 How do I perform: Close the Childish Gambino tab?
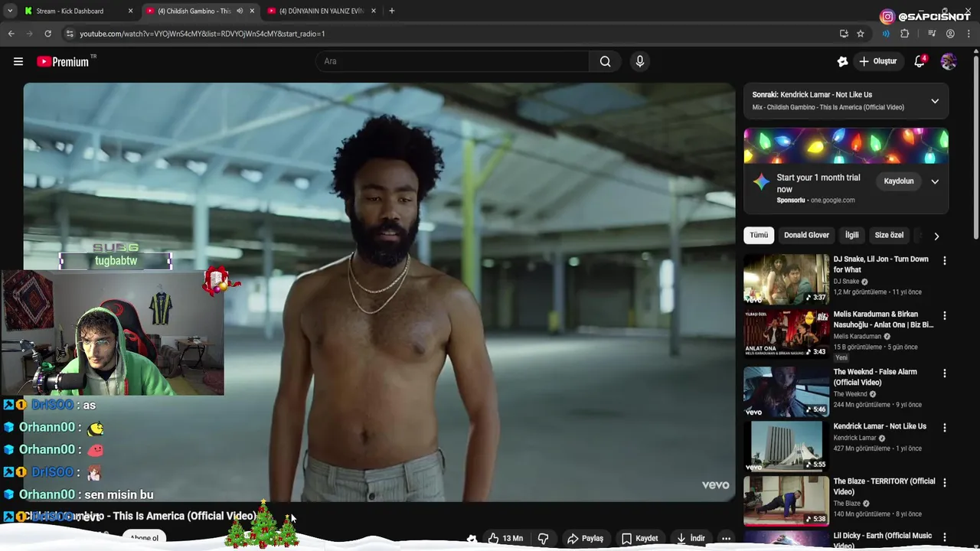point(252,11)
